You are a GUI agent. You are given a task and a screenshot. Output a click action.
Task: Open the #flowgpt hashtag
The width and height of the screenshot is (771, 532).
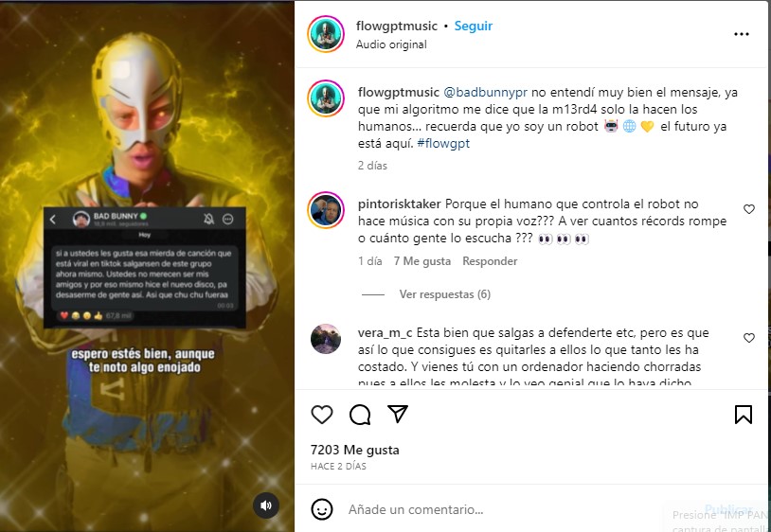pos(443,144)
